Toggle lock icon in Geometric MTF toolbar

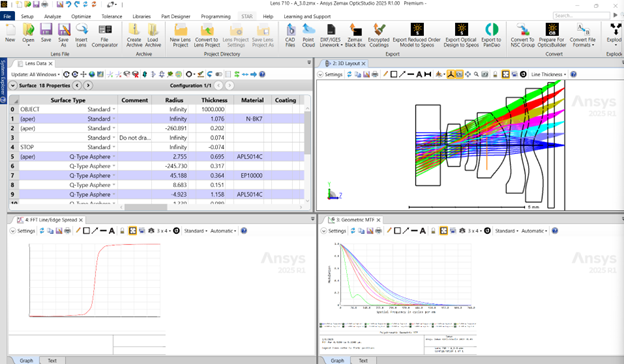(x=433, y=231)
